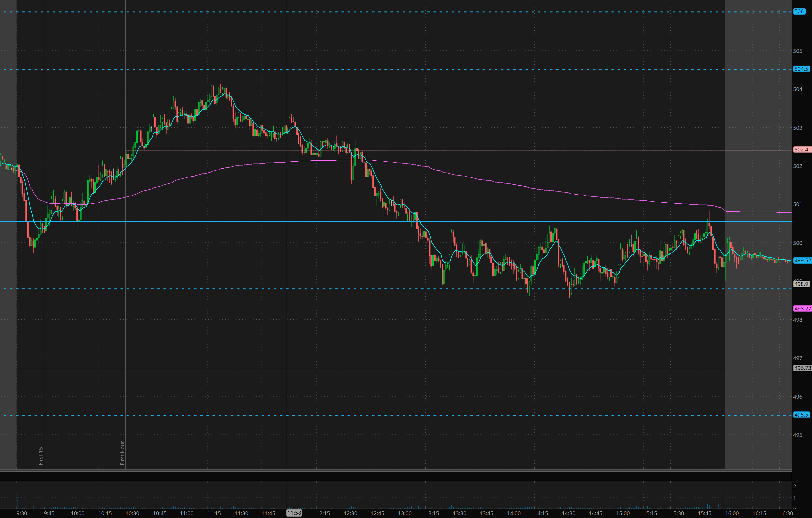Viewport: 812px width, 518px height.
Task: Click the First 15 vertical marker label
Action: point(40,456)
